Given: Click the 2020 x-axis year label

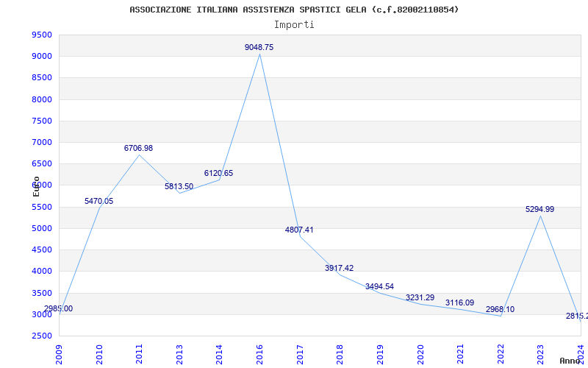Looking at the screenshot, I should coord(420,354).
